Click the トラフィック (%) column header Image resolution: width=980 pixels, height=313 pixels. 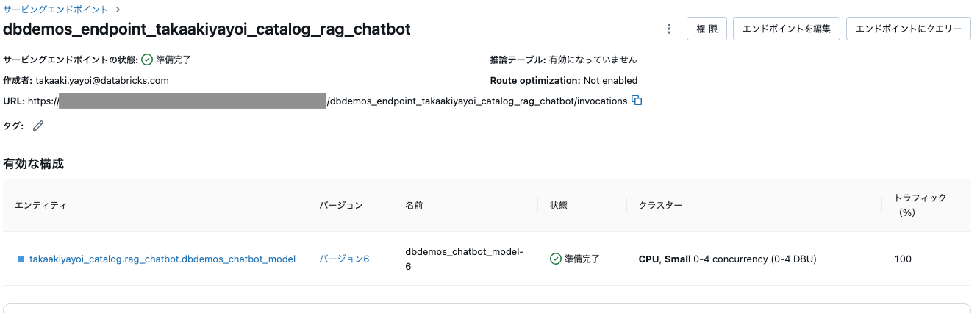click(920, 205)
